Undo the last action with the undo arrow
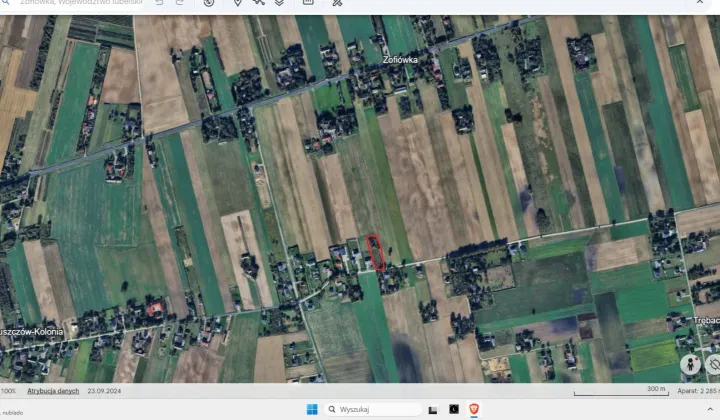 pyautogui.click(x=159, y=2)
